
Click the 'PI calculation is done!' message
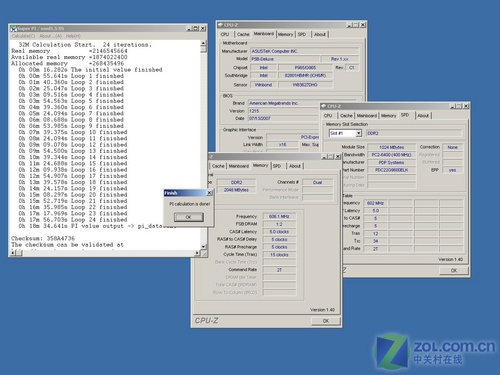coord(190,204)
